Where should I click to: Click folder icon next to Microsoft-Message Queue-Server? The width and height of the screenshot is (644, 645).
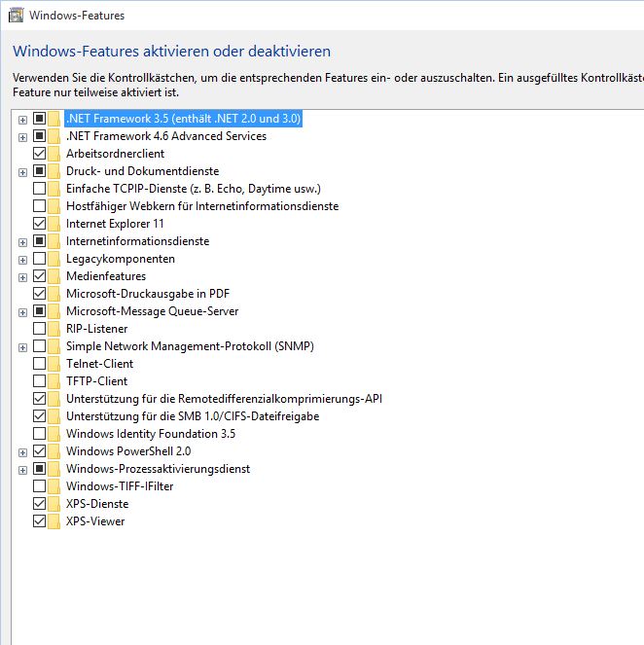(x=54, y=311)
